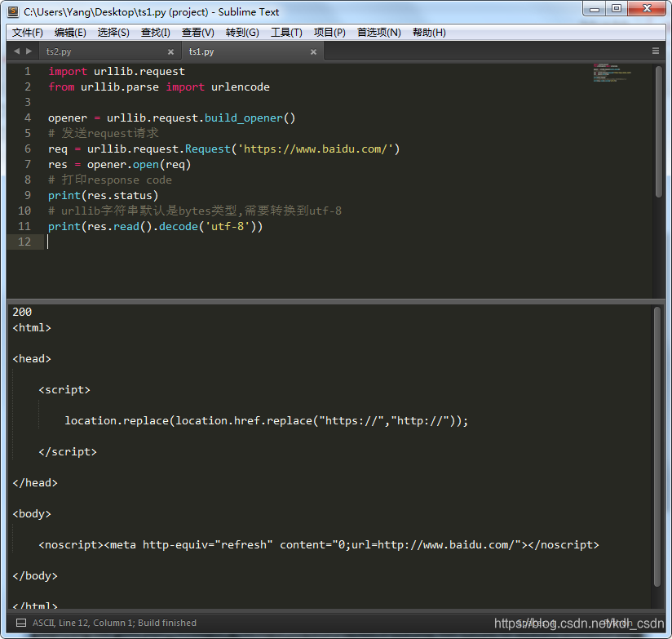Open the 编辑(E) menu
Image resolution: width=672 pixels, height=639 pixels.
pyautogui.click(x=70, y=33)
